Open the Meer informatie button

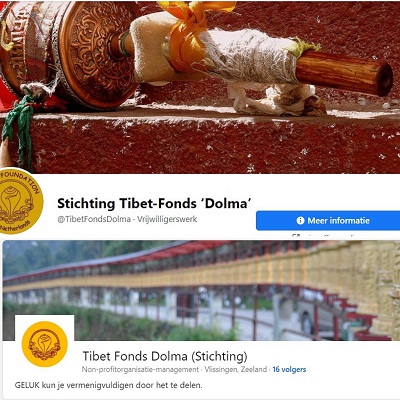328,221
